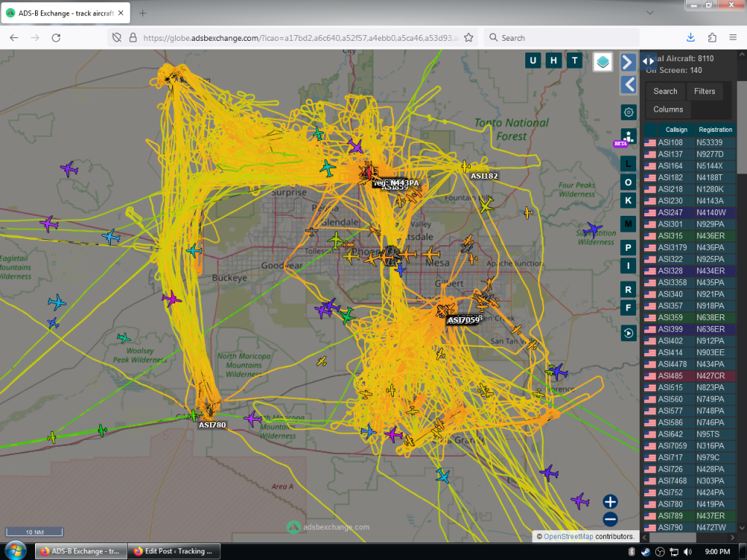Screen dimensions: 747x560
Task: Click the T map toggle button
Action: click(x=575, y=61)
